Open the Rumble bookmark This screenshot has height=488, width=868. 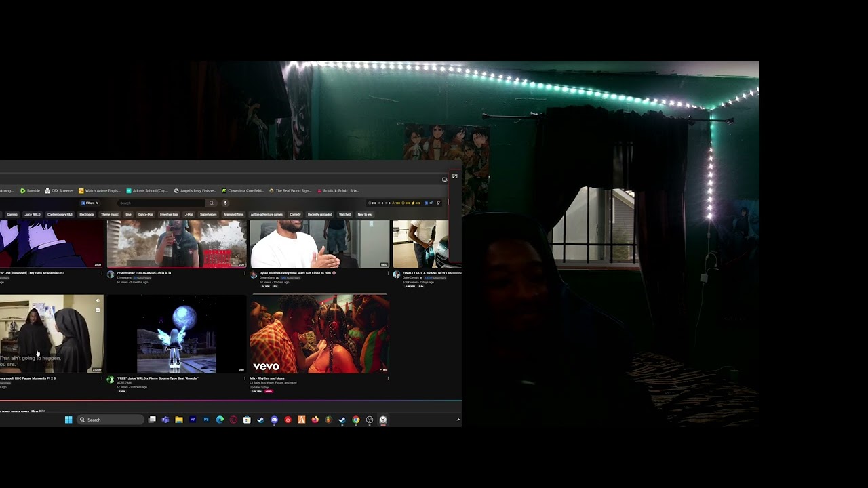pyautogui.click(x=30, y=190)
